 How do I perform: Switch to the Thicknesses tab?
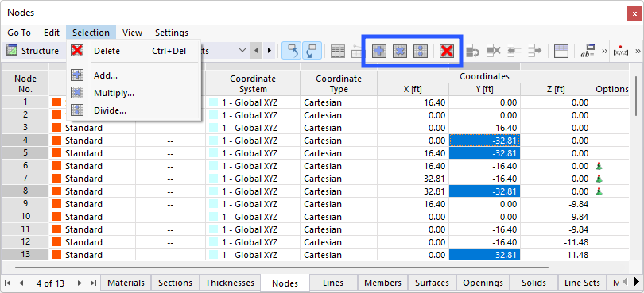coord(230,283)
